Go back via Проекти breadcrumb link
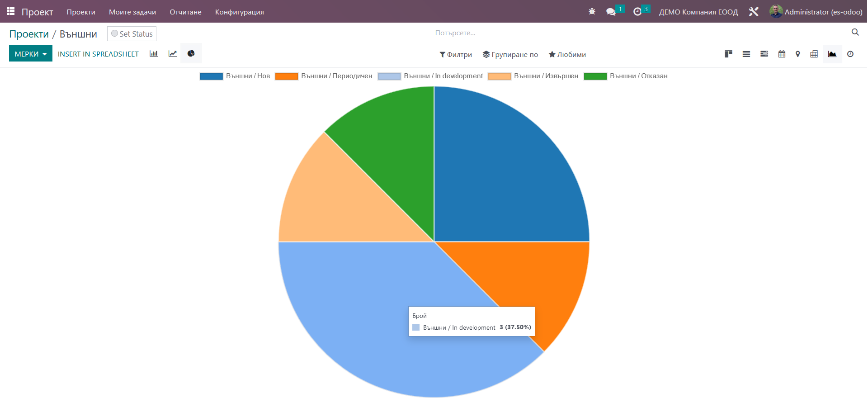 (29, 34)
